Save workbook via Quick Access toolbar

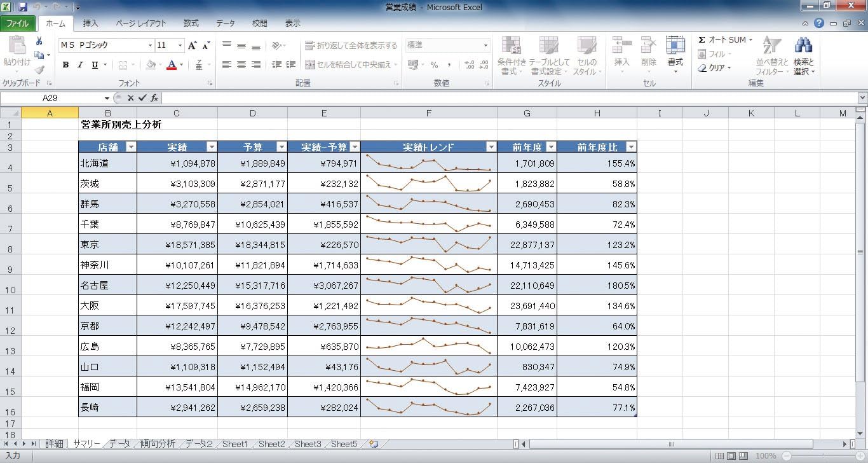(23, 7)
